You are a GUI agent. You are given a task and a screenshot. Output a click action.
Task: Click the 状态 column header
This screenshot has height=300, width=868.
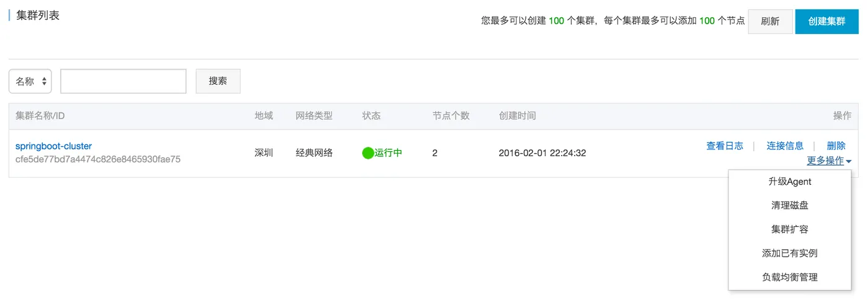click(371, 116)
